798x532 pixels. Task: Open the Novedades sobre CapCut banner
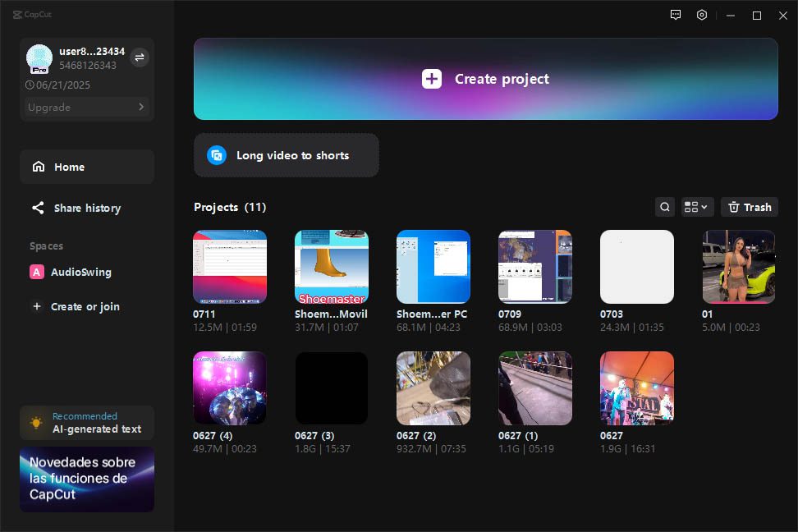(x=87, y=479)
